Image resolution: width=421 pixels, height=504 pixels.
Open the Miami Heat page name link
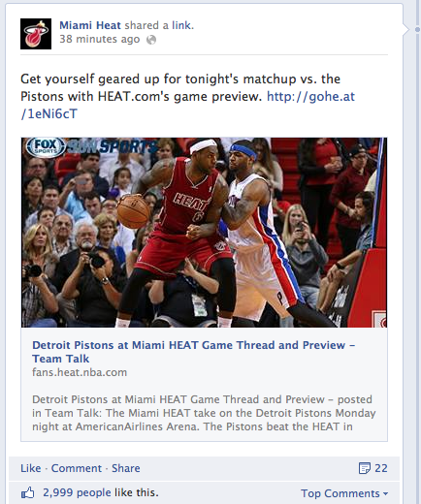pyautogui.click(x=90, y=25)
